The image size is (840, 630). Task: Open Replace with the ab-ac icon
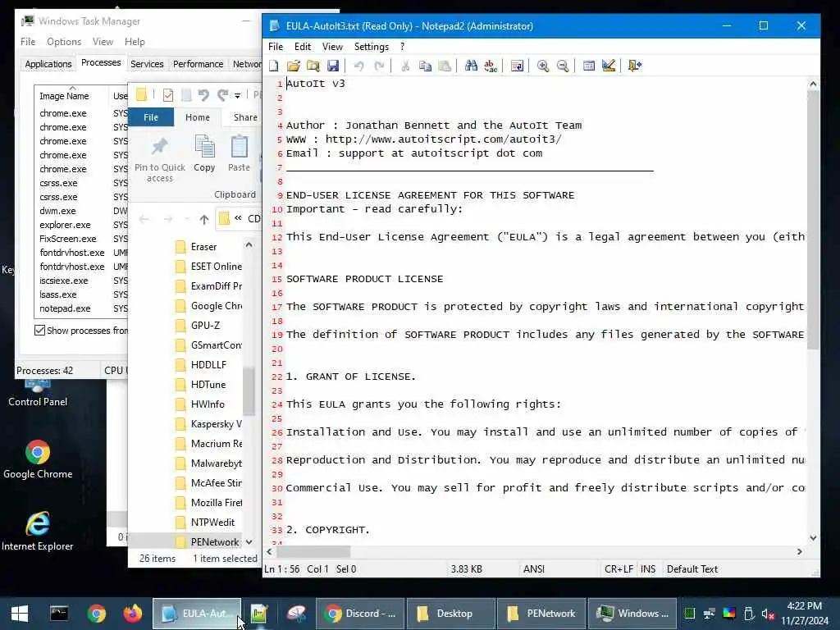[491, 66]
